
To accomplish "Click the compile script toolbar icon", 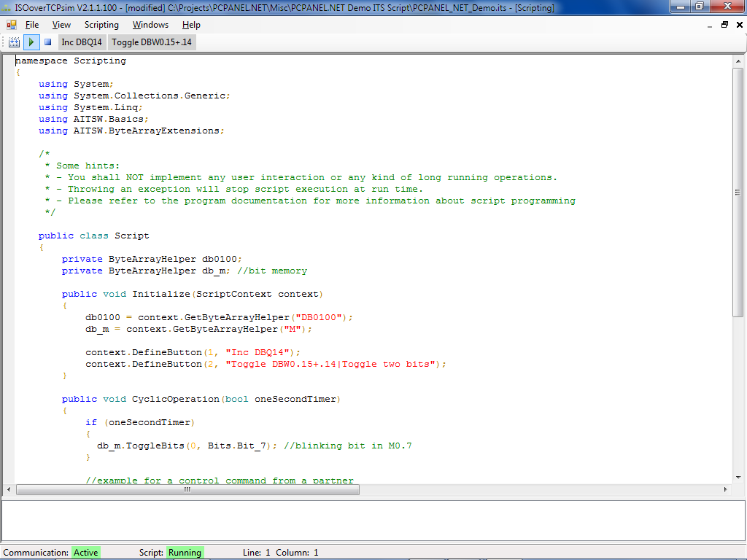I will coord(15,42).
